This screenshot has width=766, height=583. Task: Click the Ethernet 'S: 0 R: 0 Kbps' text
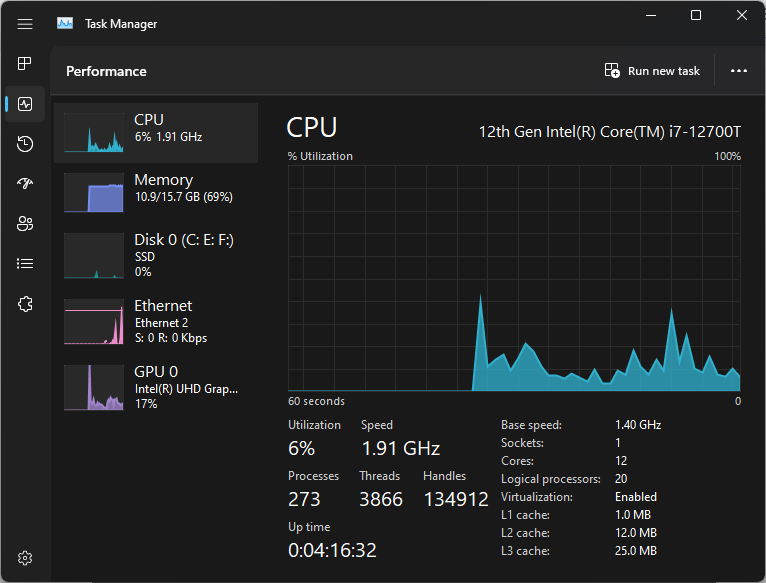tap(171, 338)
